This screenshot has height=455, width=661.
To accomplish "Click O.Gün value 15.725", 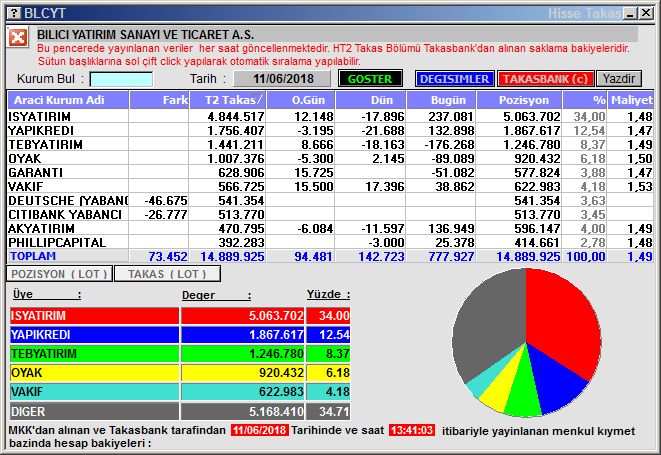I will (314, 172).
